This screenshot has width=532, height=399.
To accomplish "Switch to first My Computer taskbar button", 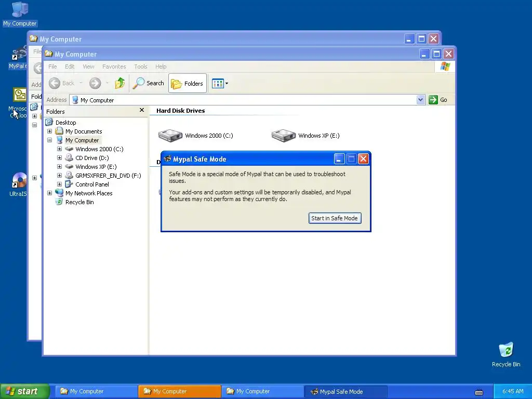I will coord(96,391).
